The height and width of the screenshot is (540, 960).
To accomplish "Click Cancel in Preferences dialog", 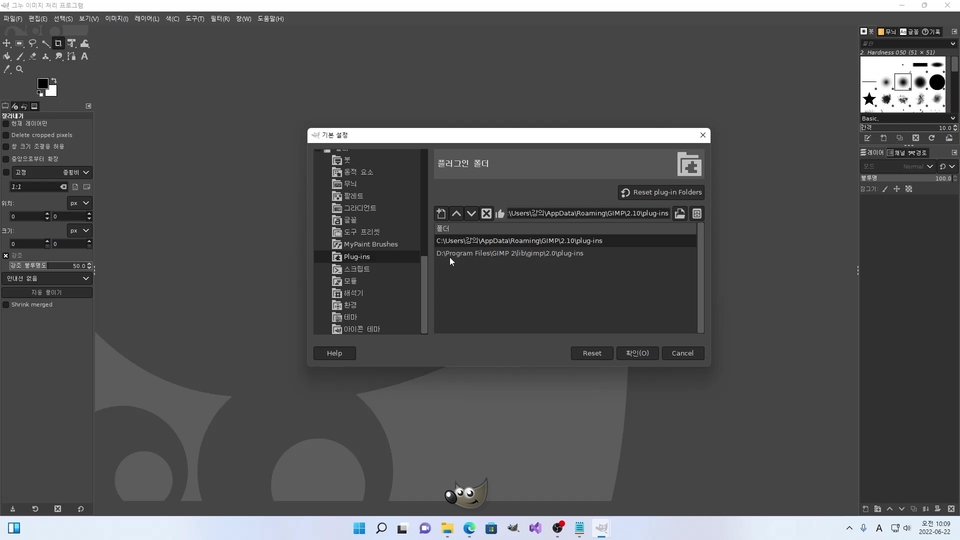I will [x=683, y=353].
